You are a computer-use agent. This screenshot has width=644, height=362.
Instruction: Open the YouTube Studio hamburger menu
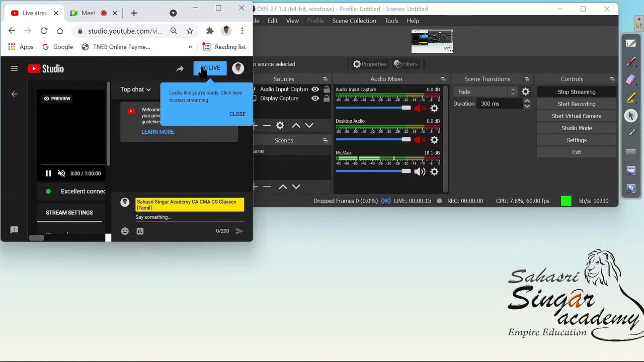pos(14,69)
